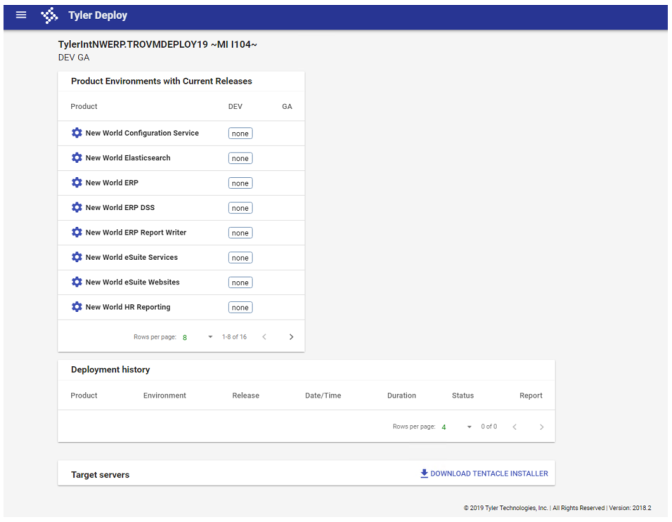Click the none badge for New World HR Reporting

pyautogui.click(x=240, y=307)
